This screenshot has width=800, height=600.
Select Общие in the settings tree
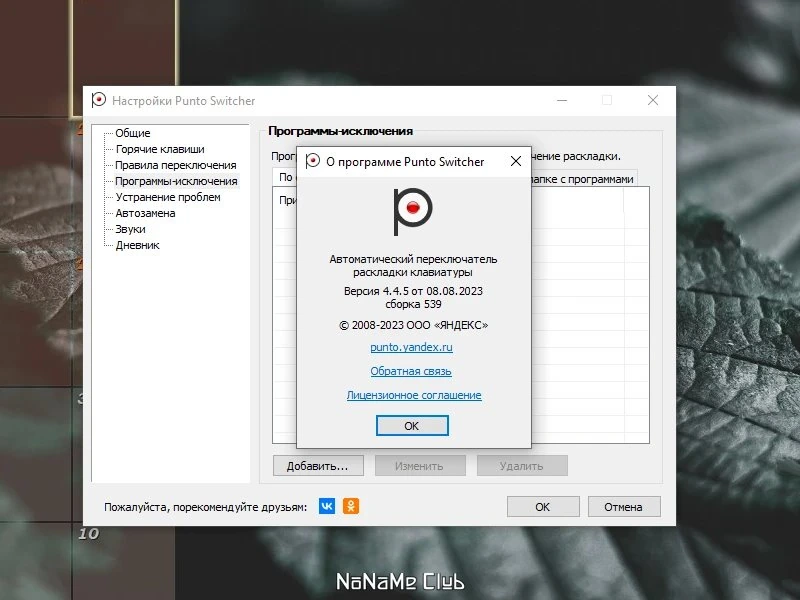point(133,133)
